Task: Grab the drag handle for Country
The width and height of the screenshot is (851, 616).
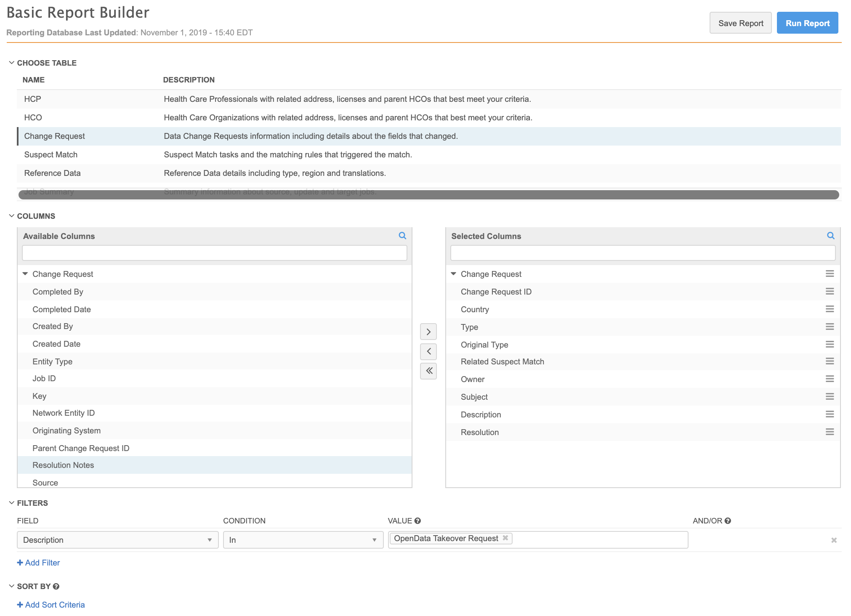Action: click(830, 309)
